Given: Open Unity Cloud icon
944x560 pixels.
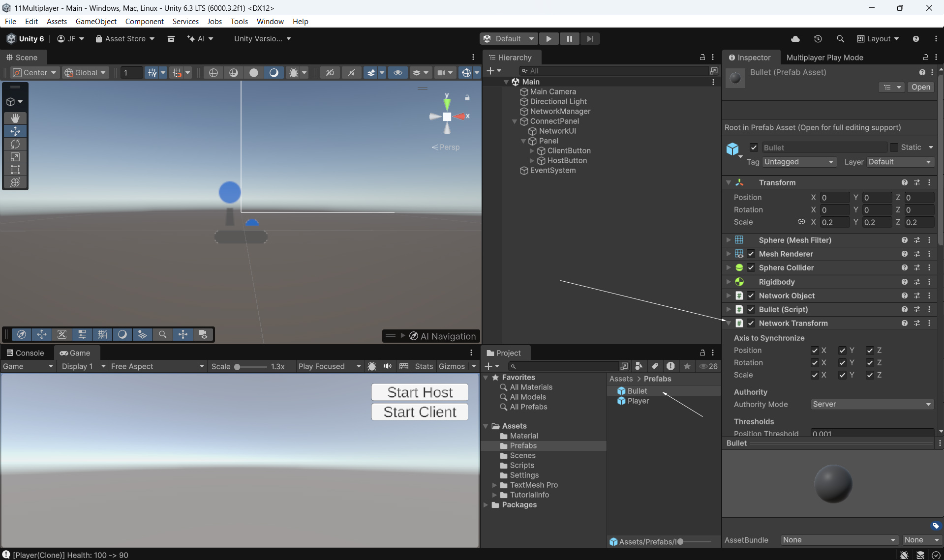Looking at the screenshot, I should (x=795, y=39).
